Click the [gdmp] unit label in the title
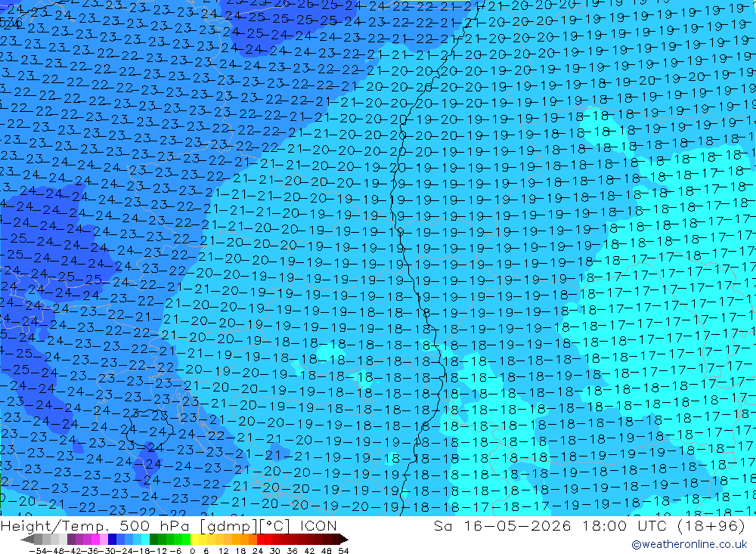 pos(227,526)
